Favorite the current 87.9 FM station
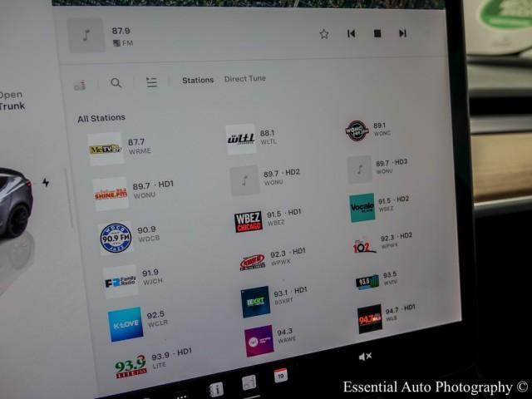This screenshot has height=399, width=532. pyautogui.click(x=324, y=33)
